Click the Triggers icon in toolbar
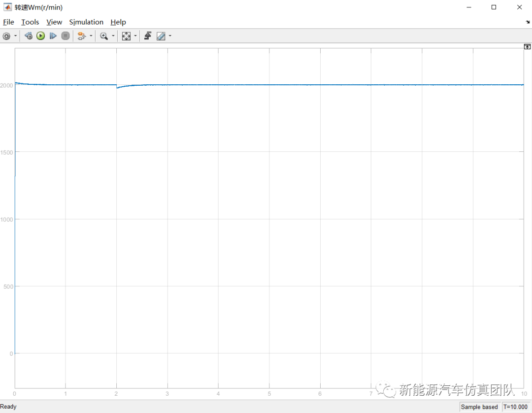 point(148,36)
